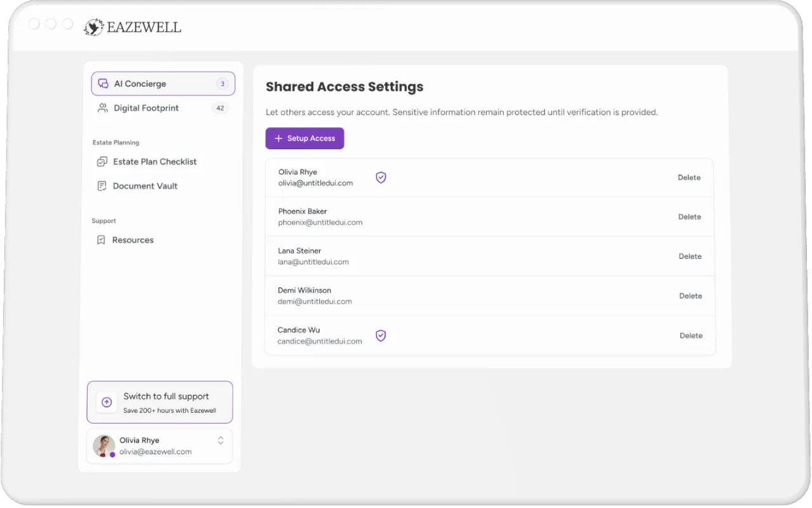Screen dimensions: 812x508
Task: Click the verified shield beside Candice Wu
Action: (x=381, y=336)
